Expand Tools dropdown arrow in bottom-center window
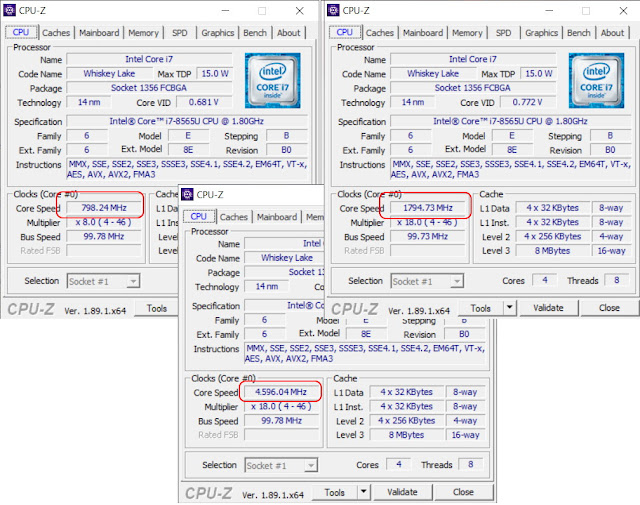 tap(363, 492)
